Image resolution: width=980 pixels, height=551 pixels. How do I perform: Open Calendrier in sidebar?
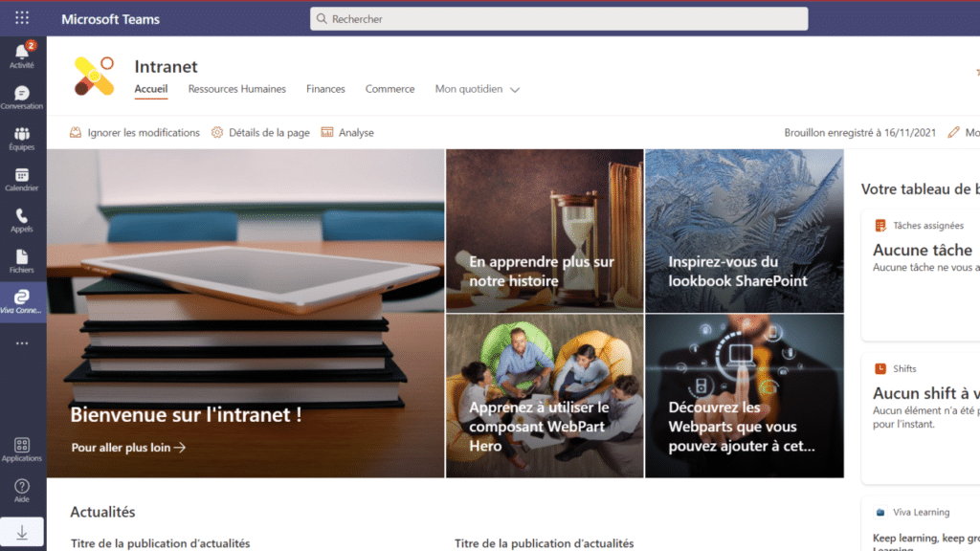pyautogui.click(x=22, y=179)
